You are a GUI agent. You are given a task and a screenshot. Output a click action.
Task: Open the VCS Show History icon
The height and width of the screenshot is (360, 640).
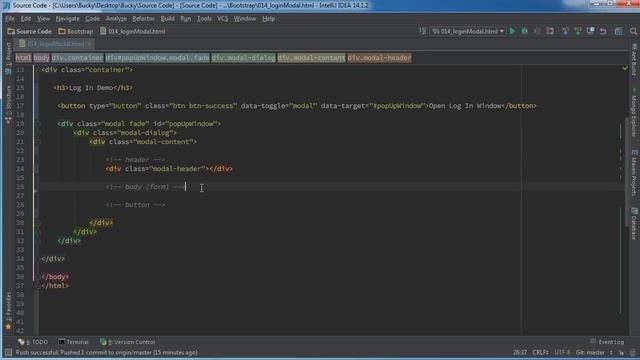pos(591,31)
